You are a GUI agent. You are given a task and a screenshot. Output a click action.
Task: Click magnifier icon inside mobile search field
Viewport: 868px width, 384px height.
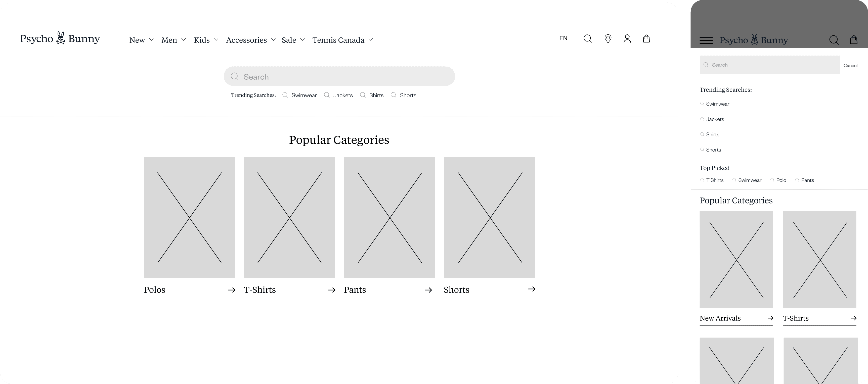pos(706,65)
